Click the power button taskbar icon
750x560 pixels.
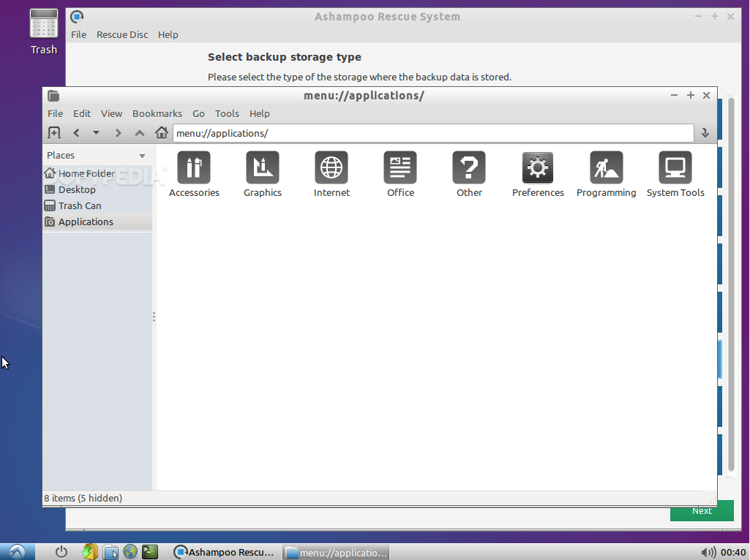coord(61,552)
